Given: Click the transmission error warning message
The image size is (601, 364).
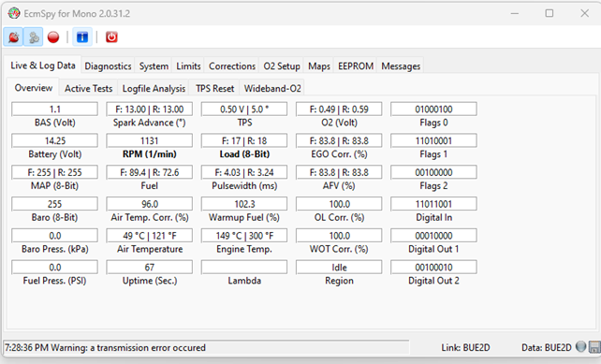Looking at the screenshot, I should 105,347.
